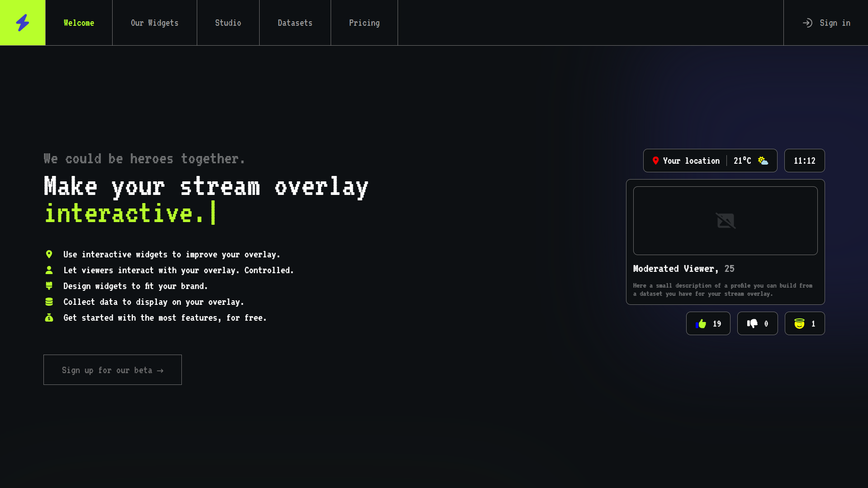This screenshot has height=488, width=868.
Task: Click the 11:12 clock widget
Action: click(804, 161)
